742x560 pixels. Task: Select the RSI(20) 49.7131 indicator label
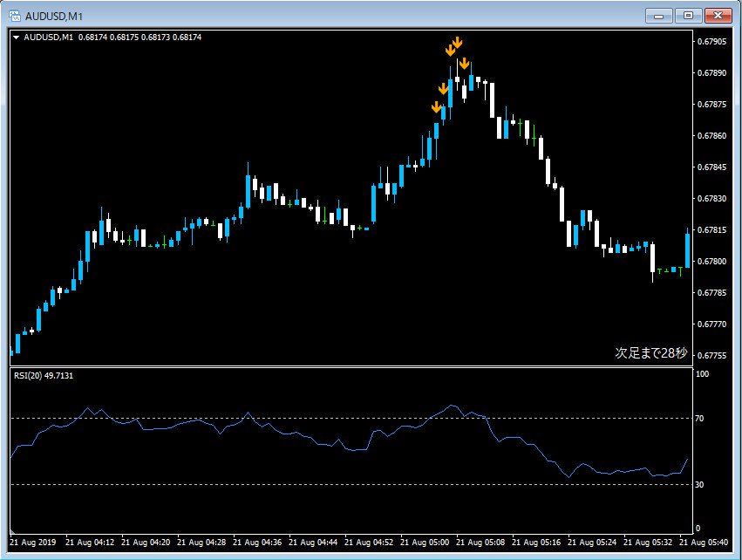pyautogui.click(x=44, y=375)
